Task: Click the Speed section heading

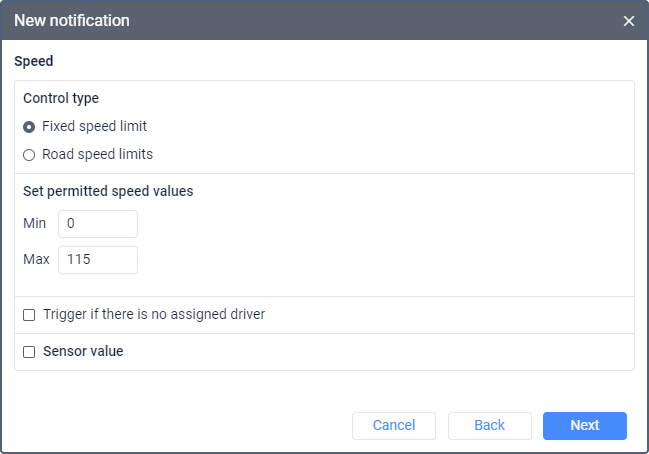Action: [x=34, y=61]
